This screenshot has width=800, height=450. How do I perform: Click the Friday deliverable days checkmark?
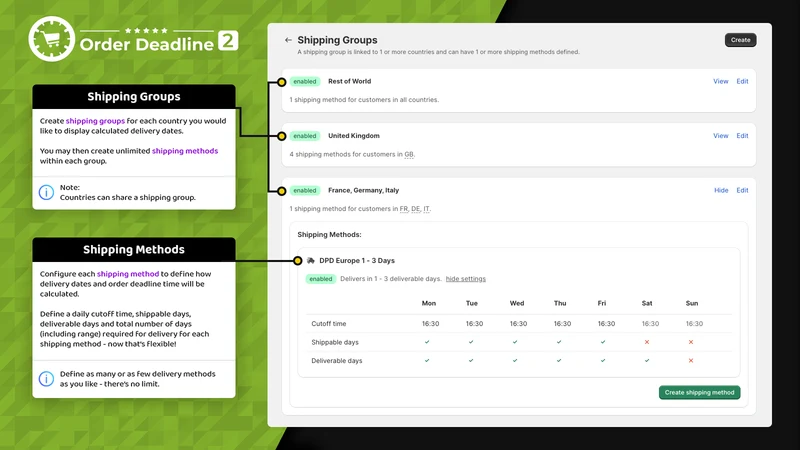click(x=603, y=360)
